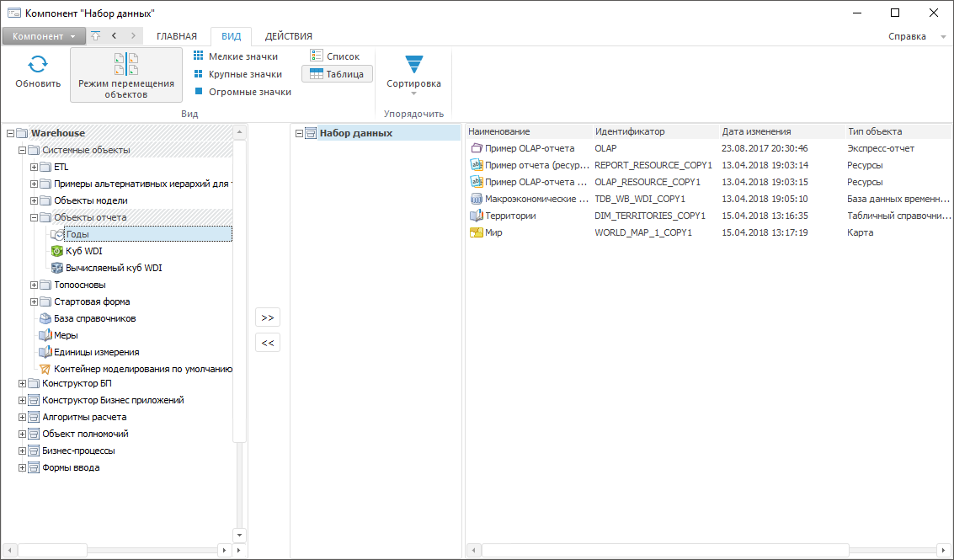Collapse Объекты отчета folder
This screenshot has height=560, width=954.
34,217
